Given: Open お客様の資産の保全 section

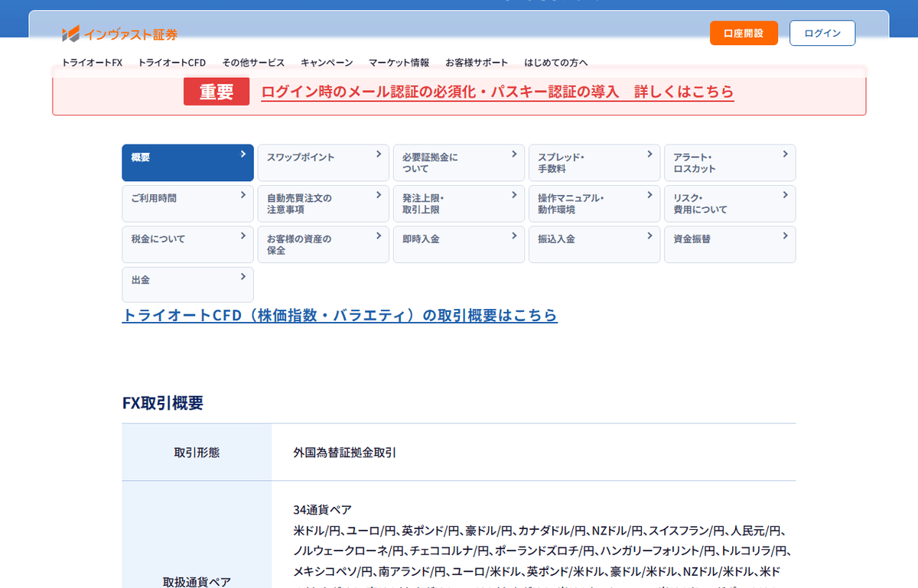Looking at the screenshot, I should [x=323, y=245].
